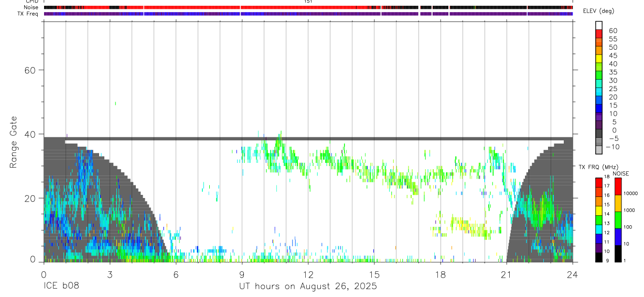Select the 17 label on TX FRQ scale

point(607,186)
